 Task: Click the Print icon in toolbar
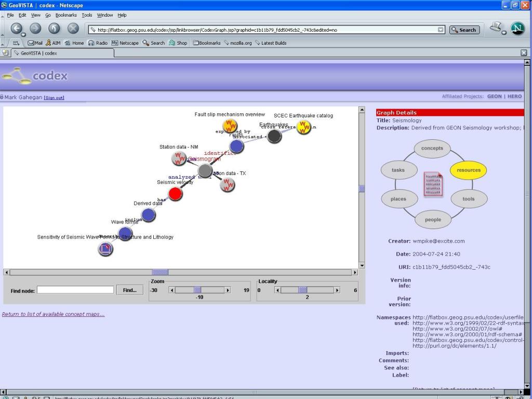496,28
